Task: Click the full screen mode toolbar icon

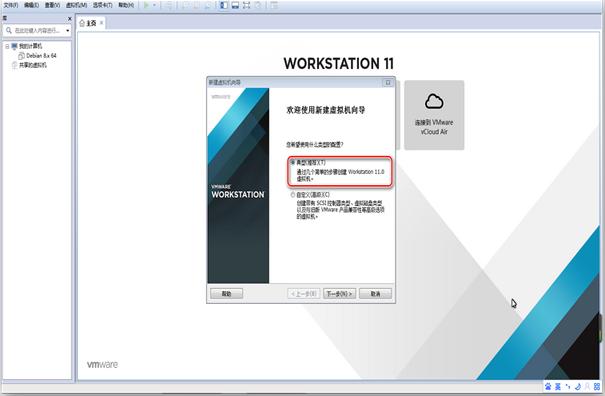Action: 246,5
